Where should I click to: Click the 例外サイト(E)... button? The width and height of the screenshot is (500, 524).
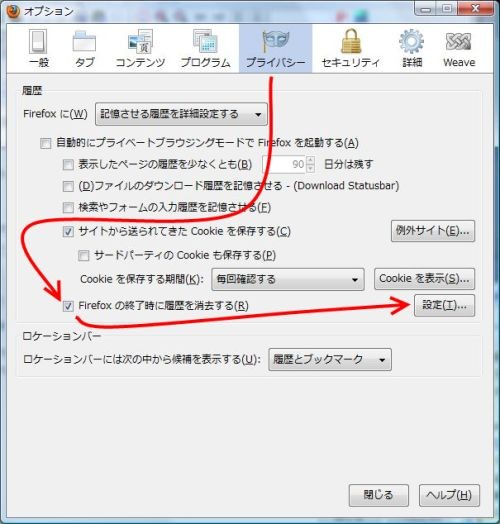pyautogui.click(x=433, y=231)
